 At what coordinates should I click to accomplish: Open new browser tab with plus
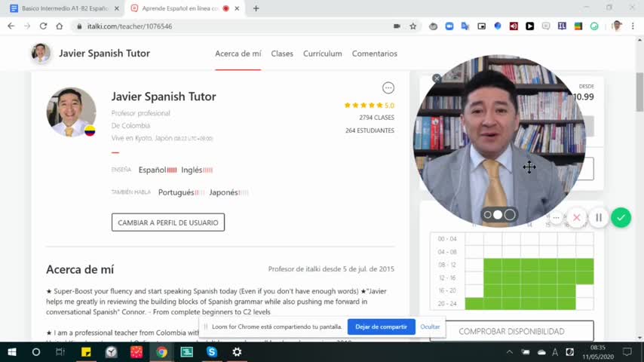pyautogui.click(x=256, y=8)
